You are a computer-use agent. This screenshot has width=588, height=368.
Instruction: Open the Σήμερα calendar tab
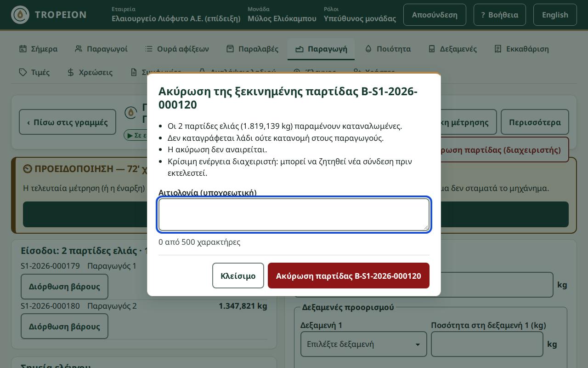pyautogui.click(x=38, y=49)
